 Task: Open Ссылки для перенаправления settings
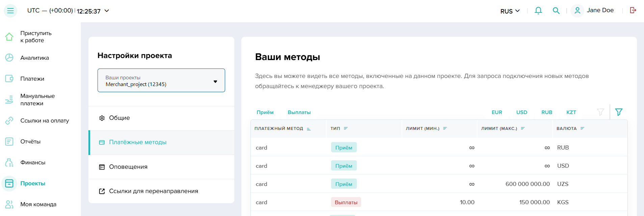pos(153,191)
